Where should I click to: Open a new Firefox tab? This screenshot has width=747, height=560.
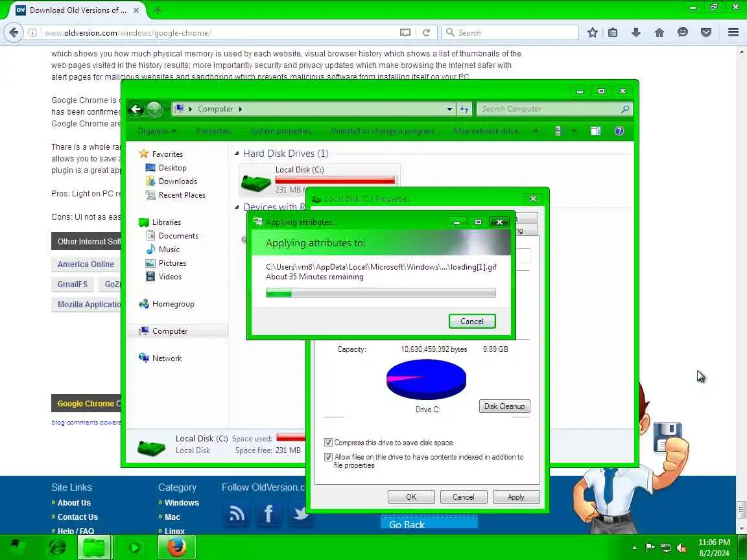pos(157,10)
